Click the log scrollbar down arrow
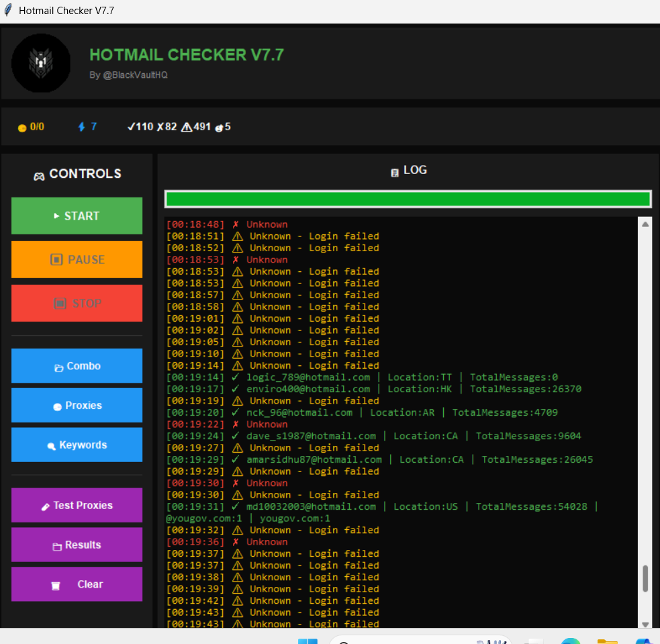The image size is (660, 644). point(645,623)
